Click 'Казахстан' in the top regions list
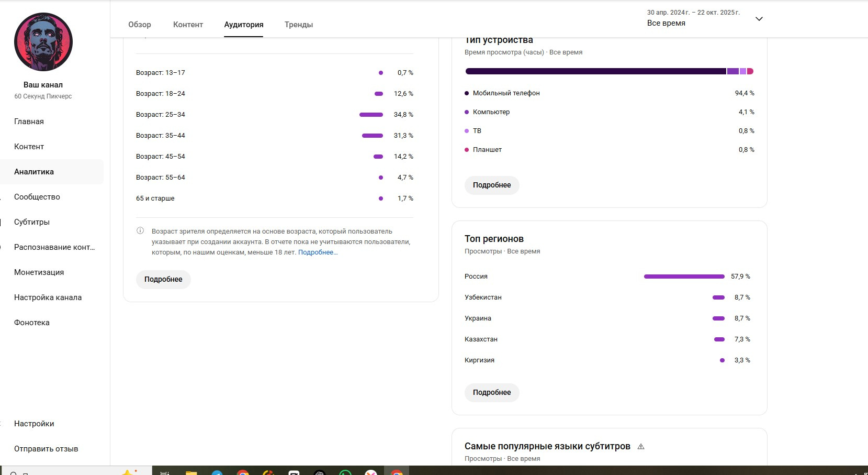 pyautogui.click(x=481, y=339)
